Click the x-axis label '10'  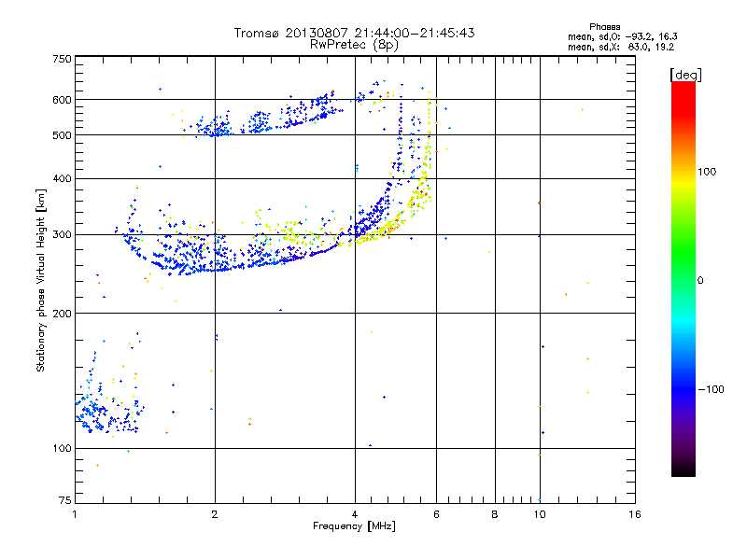[x=540, y=514]
